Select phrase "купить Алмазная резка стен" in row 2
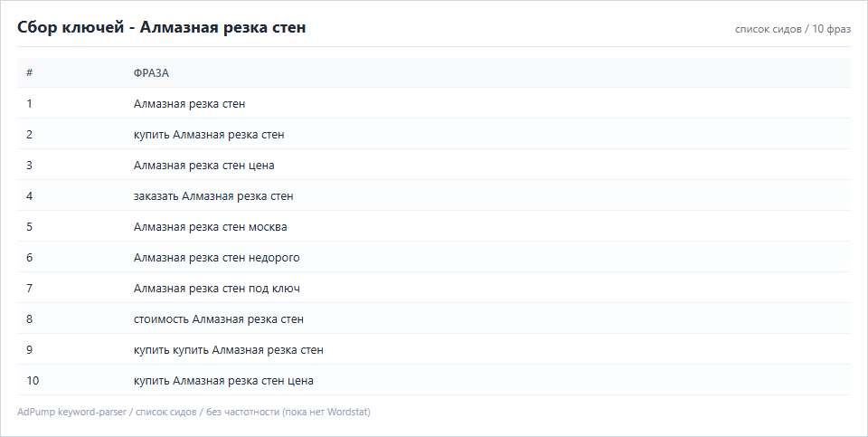This screenshot has width=868, height=437. tap(209, 135)
